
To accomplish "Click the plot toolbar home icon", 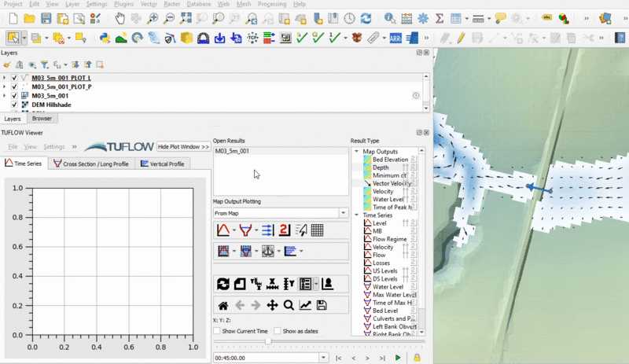I will (223, 305).
